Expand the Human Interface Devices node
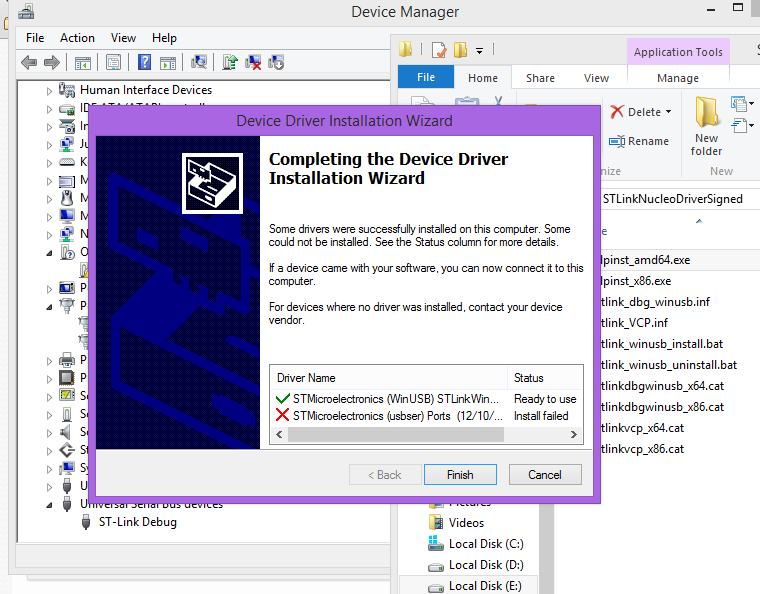760x594 pixels. tap(49, 90)
